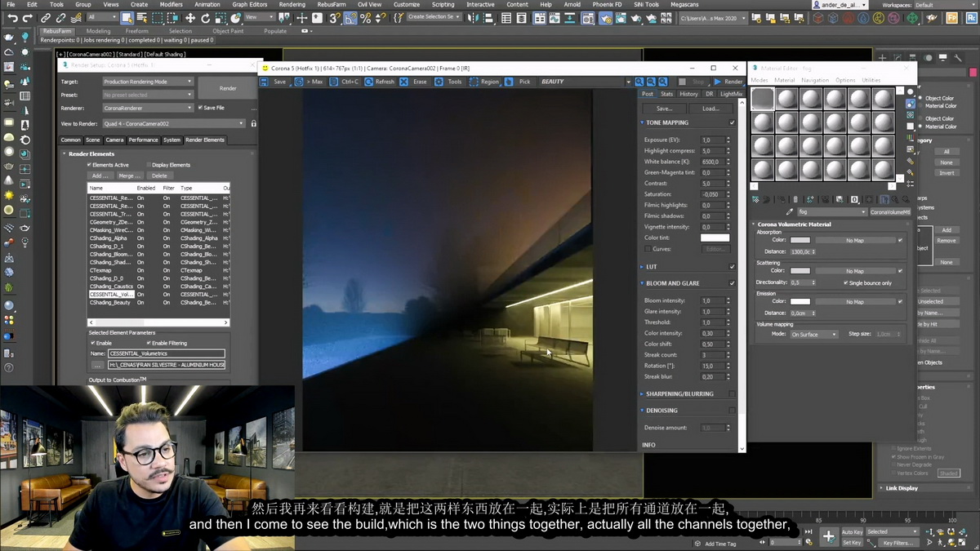Click the Erase icon in frame buffer
Screen dimensions: 980x551
(403, 82)
